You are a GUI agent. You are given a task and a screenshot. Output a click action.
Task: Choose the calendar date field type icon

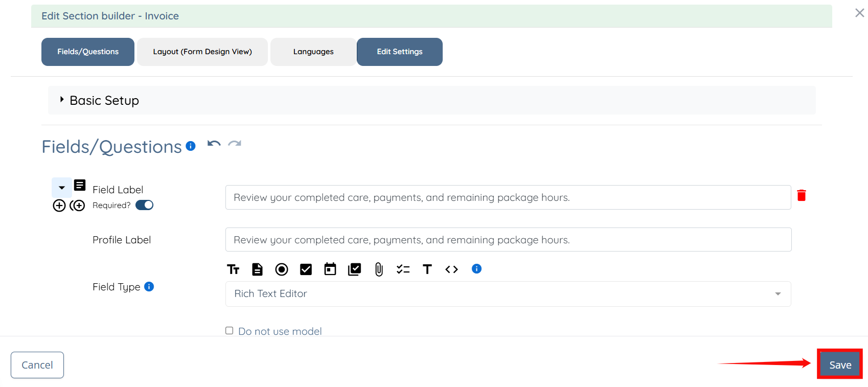click(330, 269)
